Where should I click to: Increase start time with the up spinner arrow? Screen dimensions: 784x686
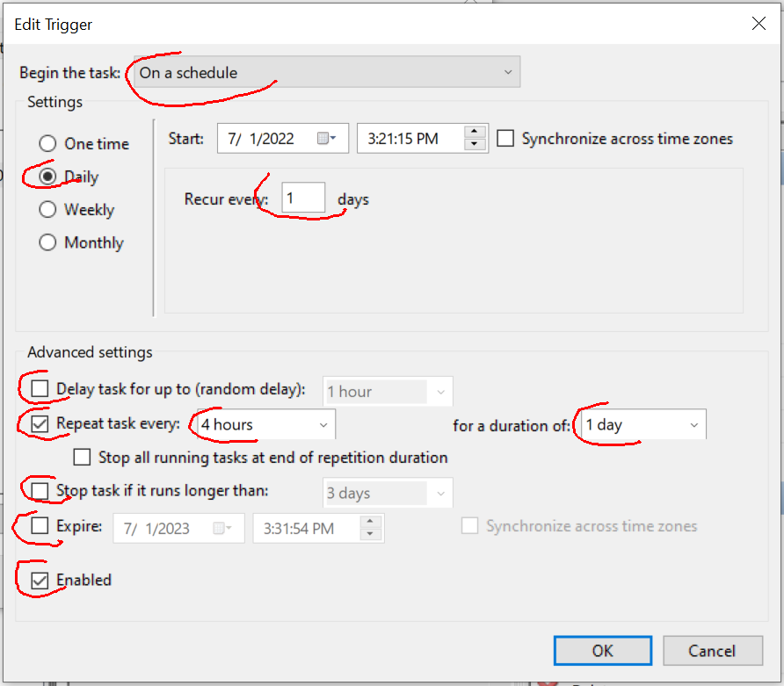click(x=474, y=132)
